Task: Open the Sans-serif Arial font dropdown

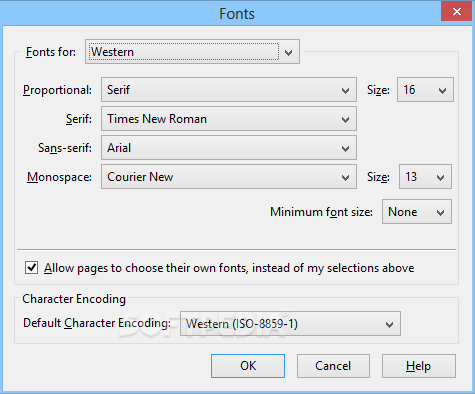Action: (x=229, y=148)
